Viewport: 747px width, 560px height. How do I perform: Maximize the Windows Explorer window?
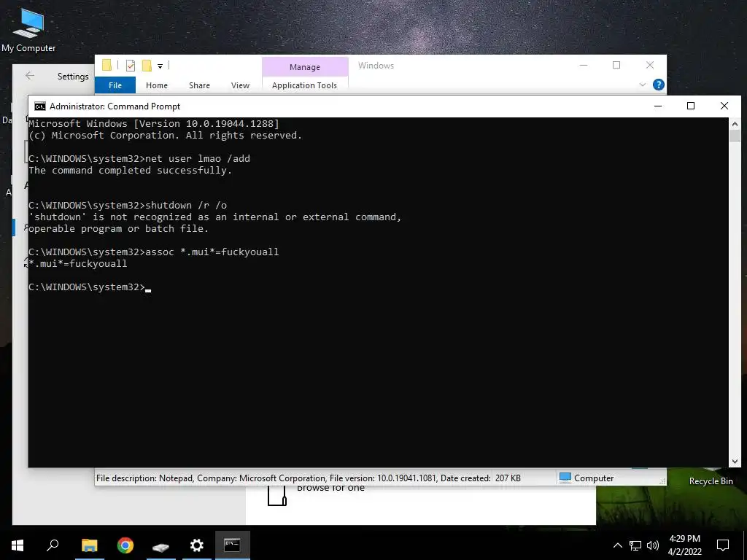(616, 65)
